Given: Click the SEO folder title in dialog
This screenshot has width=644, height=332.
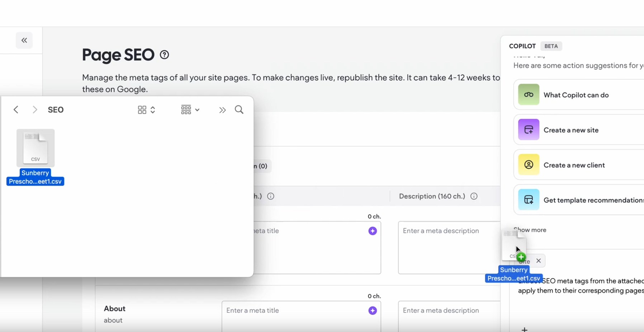Looking at the screenshot, I should (56, 110).
